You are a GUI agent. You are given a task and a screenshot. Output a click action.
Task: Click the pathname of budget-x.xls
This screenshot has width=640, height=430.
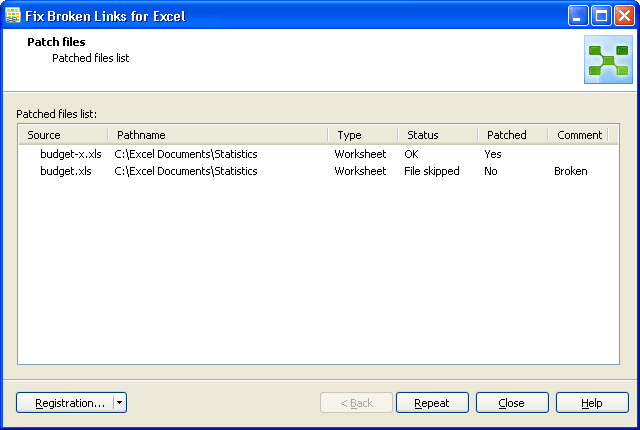[x=186, y=154]
